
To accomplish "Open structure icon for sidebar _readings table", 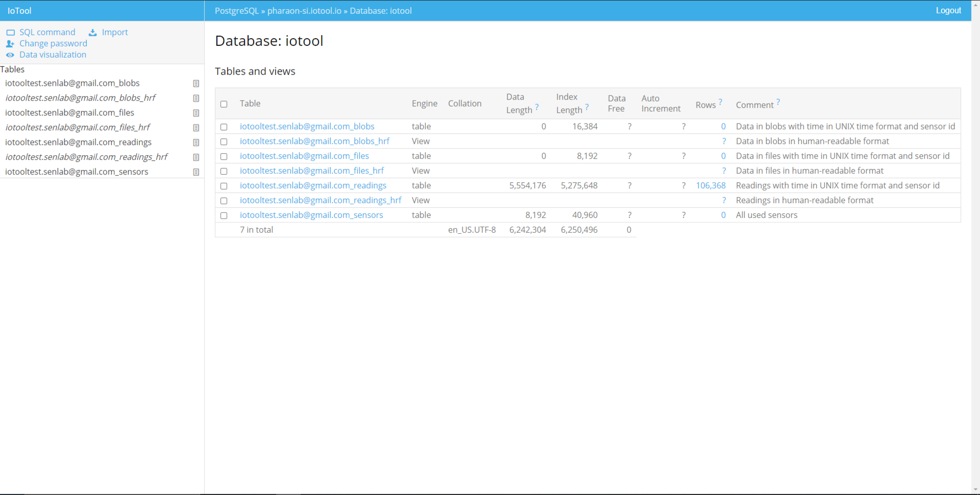I will (196, 143).
